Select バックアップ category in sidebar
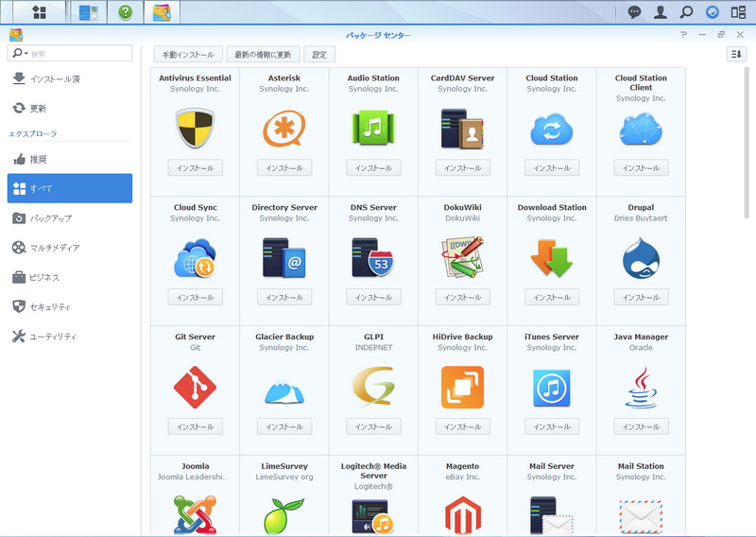 pyautogui.click(x=69, y=218)
